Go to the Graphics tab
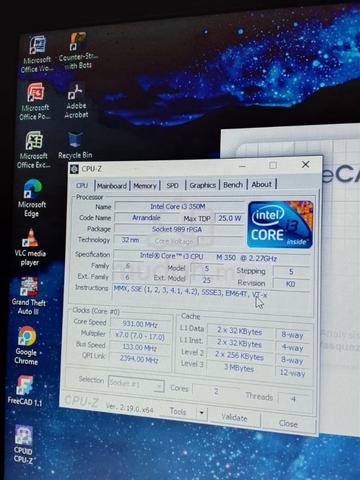The height and width of the screenshot is (480, 360). [202, 185]
